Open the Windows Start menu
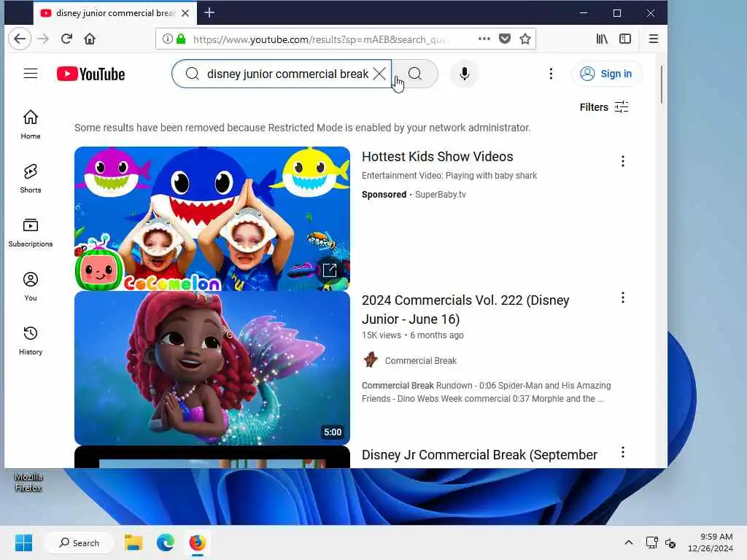Screen dimensions: 747x560 (24, 542)
